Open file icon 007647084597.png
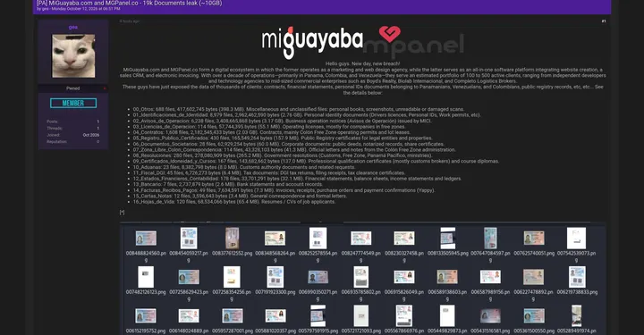Viewport: 644px width, 335px height. coord(490,239)
